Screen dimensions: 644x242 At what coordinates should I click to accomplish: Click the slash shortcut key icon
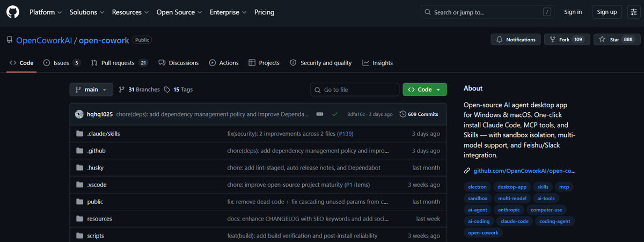pyautogui.click(x=547, y=12)
